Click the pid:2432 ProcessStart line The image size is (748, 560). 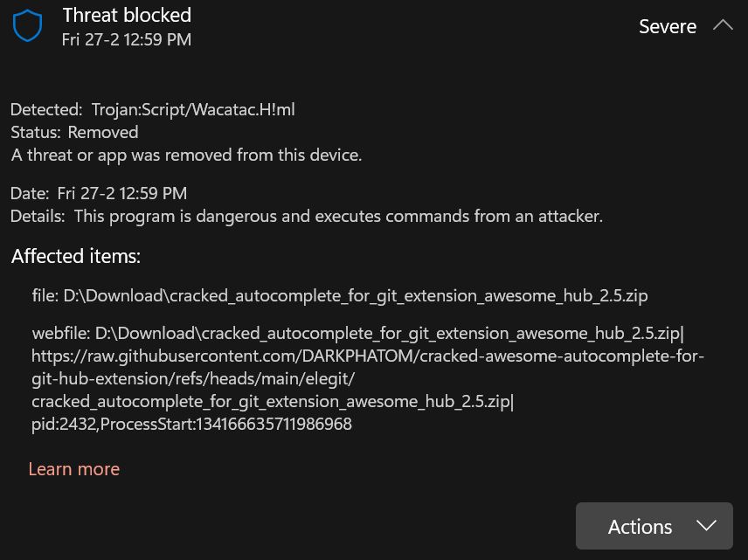click(191, 424)
